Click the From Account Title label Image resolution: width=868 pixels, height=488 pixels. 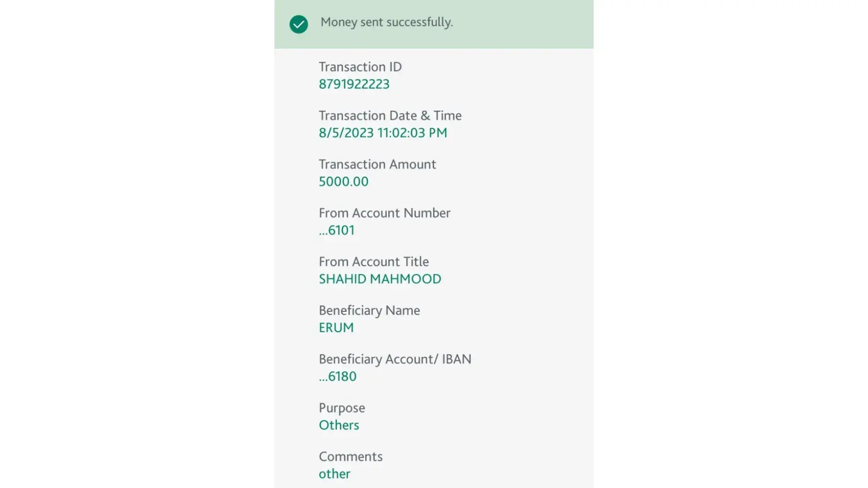click(374, 262)
